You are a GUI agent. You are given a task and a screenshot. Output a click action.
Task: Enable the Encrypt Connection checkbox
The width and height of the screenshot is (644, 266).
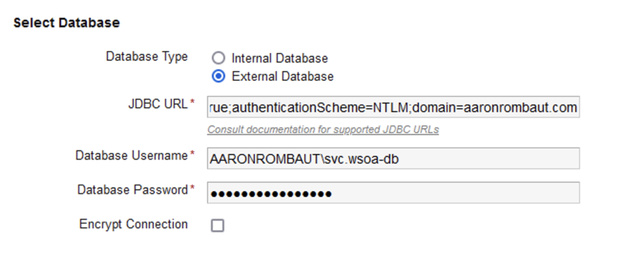tap(218, 225)
